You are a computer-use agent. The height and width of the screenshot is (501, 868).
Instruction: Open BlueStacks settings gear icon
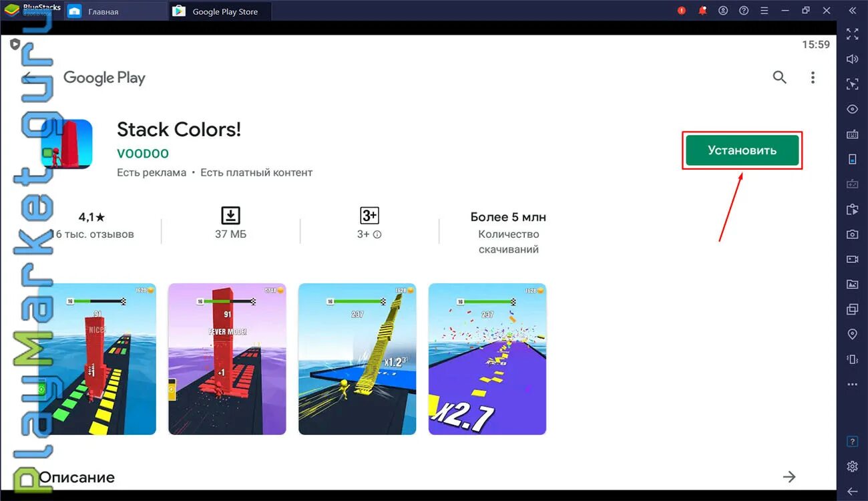pos(852,466)
